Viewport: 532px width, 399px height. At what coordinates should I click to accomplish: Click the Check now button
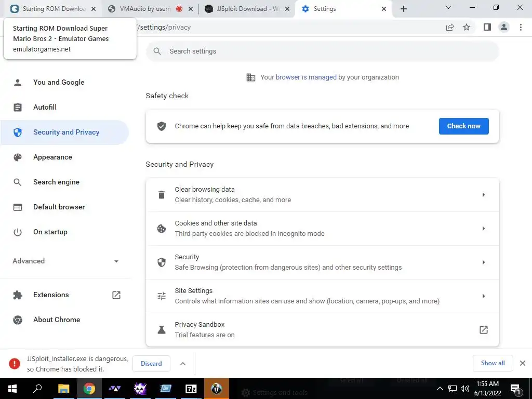pyautogui.click(x=463, y=126)
